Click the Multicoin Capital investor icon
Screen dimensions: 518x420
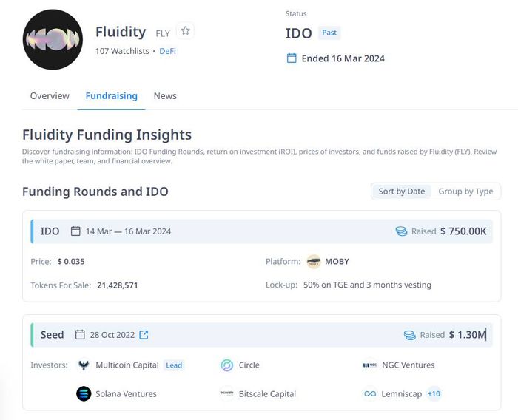coord(84,365)
